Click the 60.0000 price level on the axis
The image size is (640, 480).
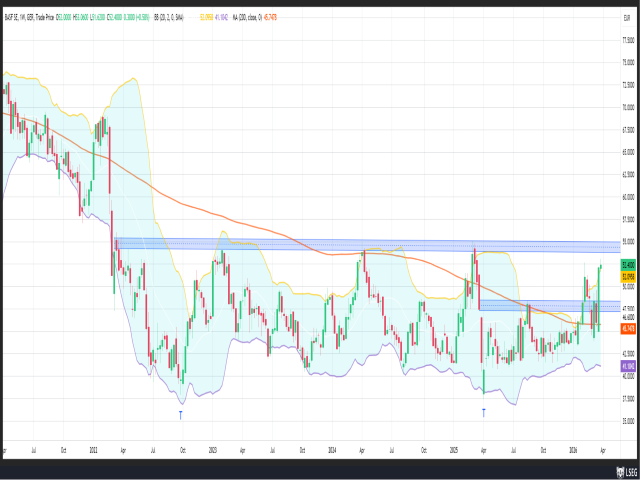coord(628,198)
